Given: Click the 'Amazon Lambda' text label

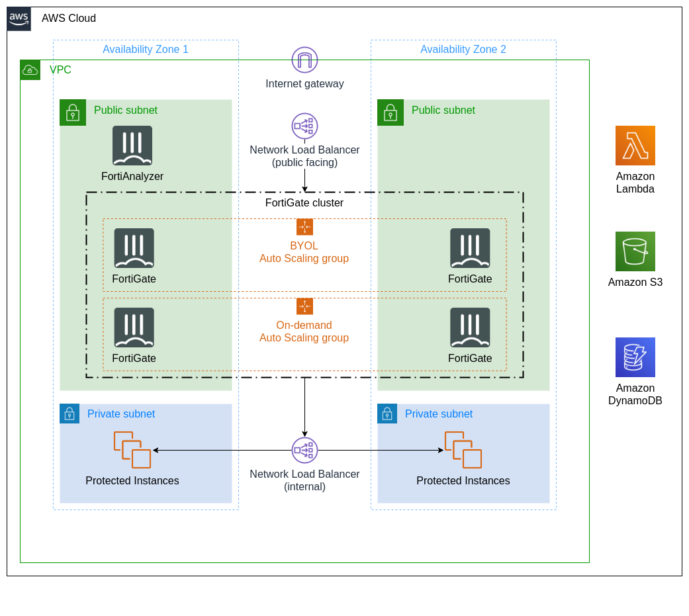Looking at the screenshot, I should click(x=635, y=183).
